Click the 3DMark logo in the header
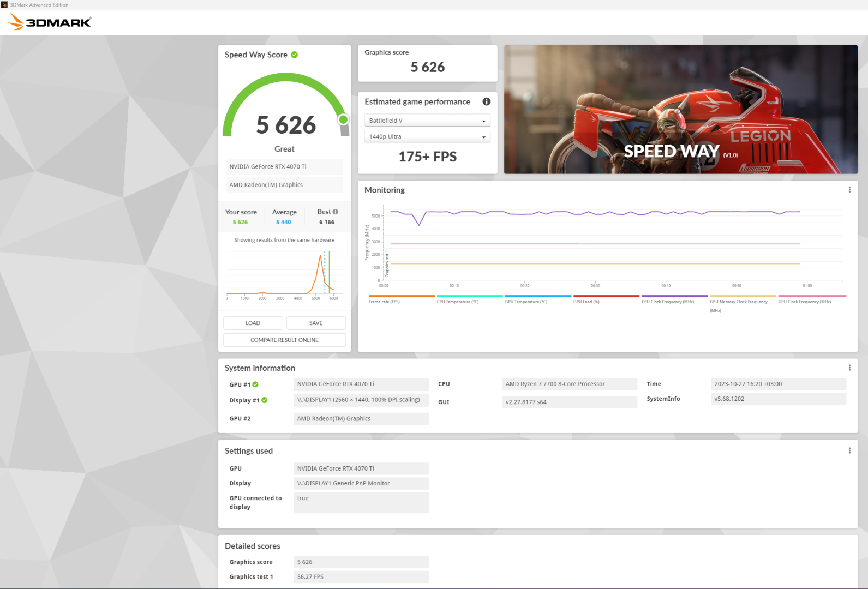Screen dimensions: 868x589 click(x=50, y=22)
